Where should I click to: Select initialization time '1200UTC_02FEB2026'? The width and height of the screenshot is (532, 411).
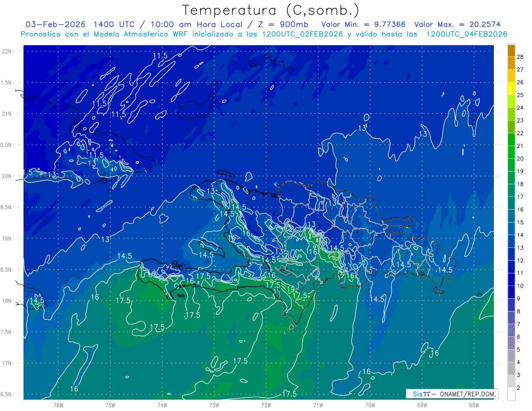(x=302, y=34)
